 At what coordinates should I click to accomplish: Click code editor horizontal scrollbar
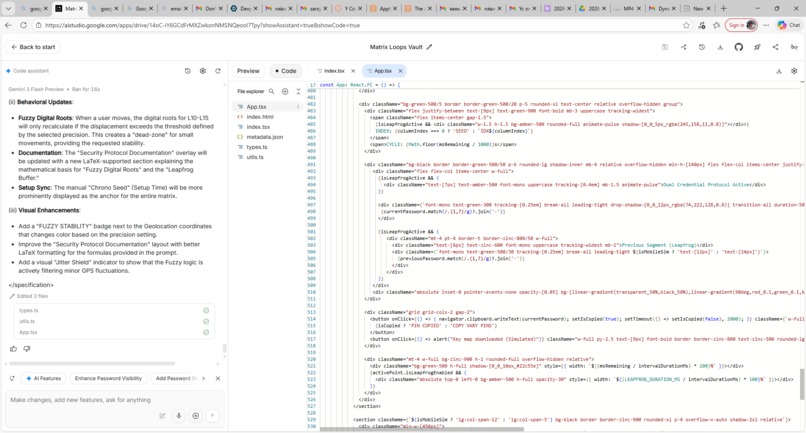(x=422, y=429)
